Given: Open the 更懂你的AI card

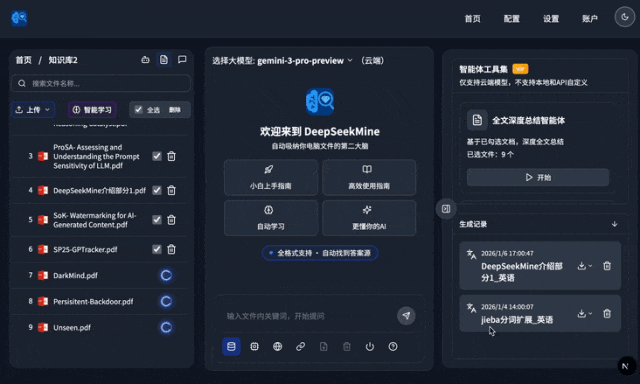Looking at the screenshot, I should point(369,218).
